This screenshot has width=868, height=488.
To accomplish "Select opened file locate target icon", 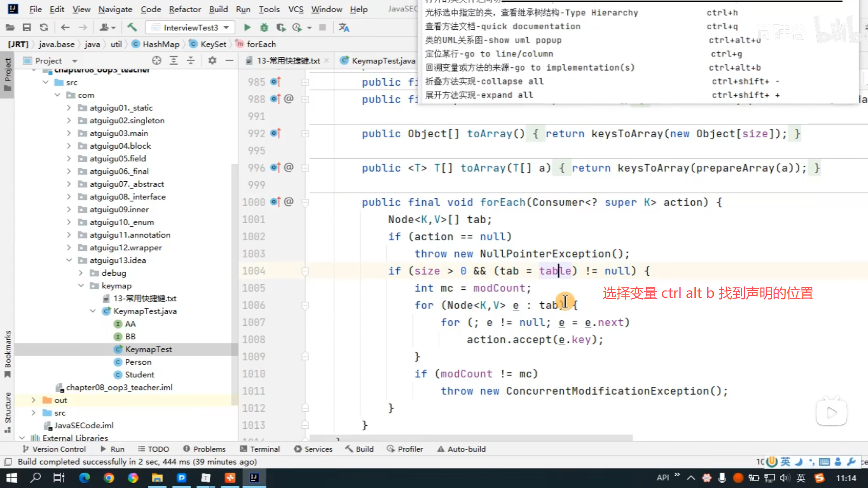I will 156,61.
